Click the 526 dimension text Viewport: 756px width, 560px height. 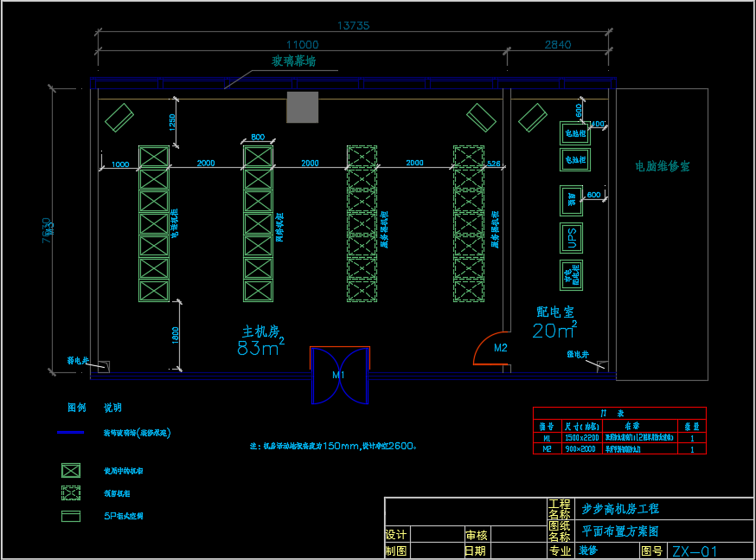(x=494, y=164)
